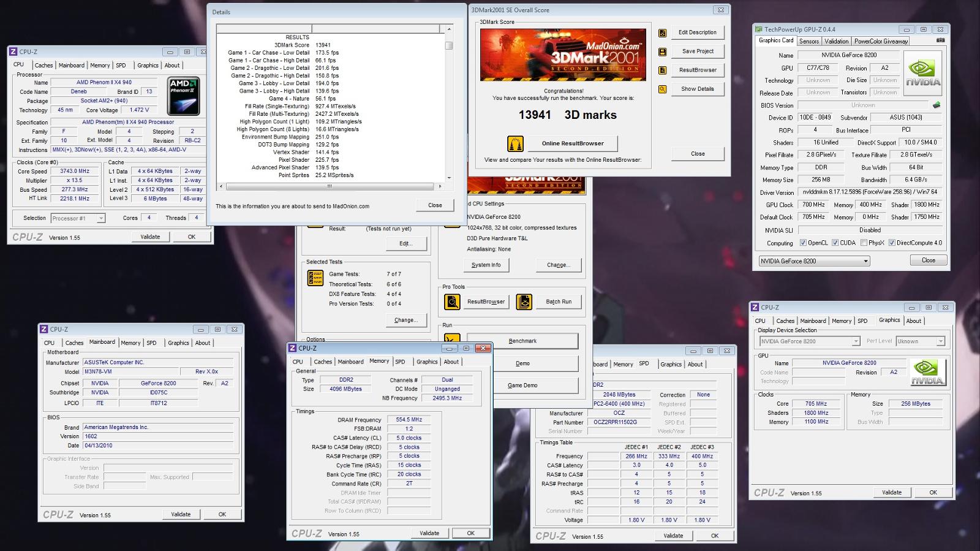Click the Batch Run documents icon
Image resolution: width=980 pixels, height=551 pixels.
click(x=524, y=302)
